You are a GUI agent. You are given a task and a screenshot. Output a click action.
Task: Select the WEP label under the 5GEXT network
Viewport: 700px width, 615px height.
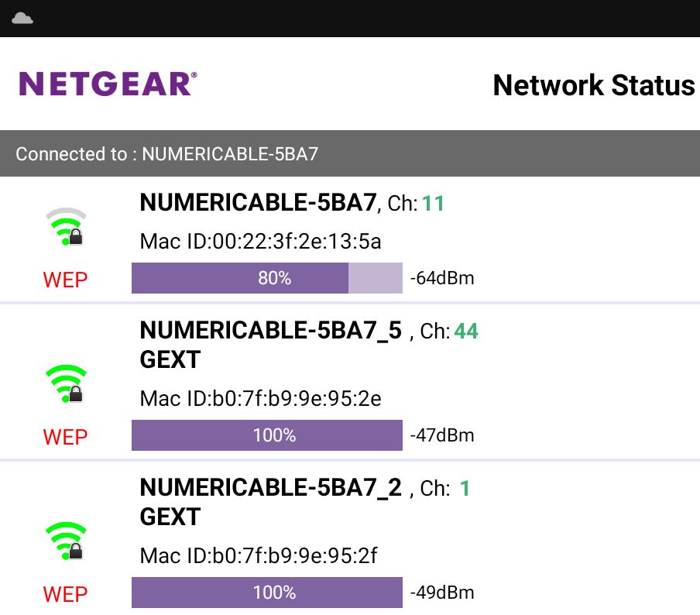(65, 437)
